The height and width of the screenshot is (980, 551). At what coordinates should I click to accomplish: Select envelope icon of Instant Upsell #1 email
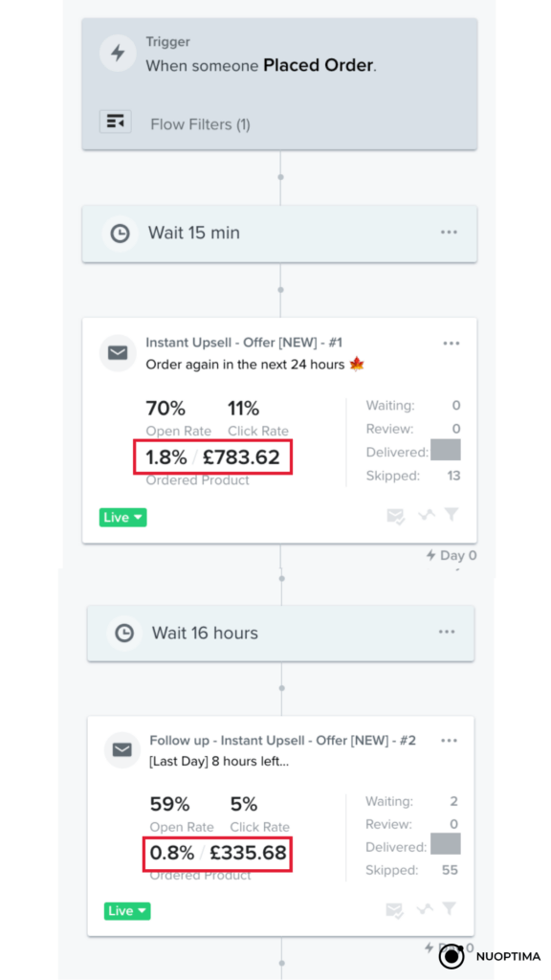118,353
